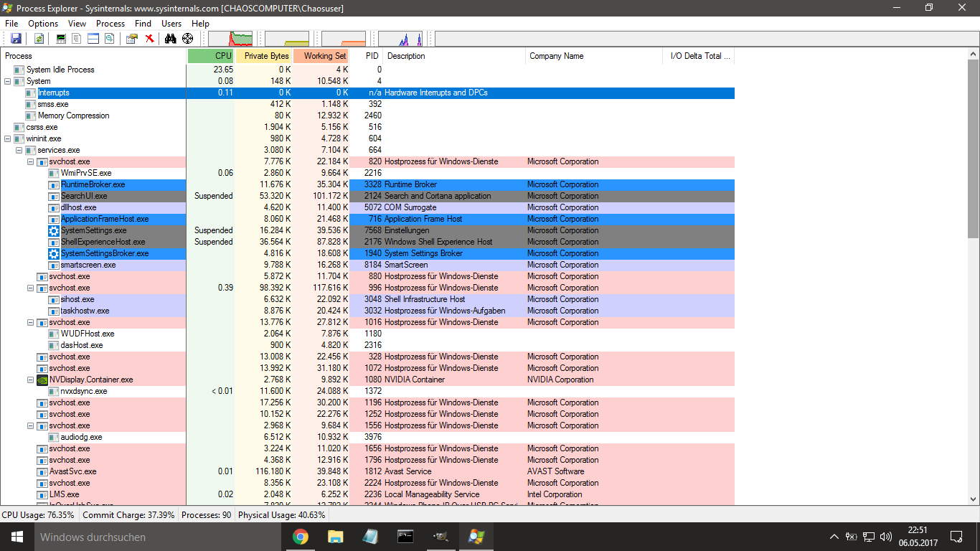The height and width of the screenshot is (551, 980).
Task: Open the Action Center notification icon
Action: coord(956,537)
